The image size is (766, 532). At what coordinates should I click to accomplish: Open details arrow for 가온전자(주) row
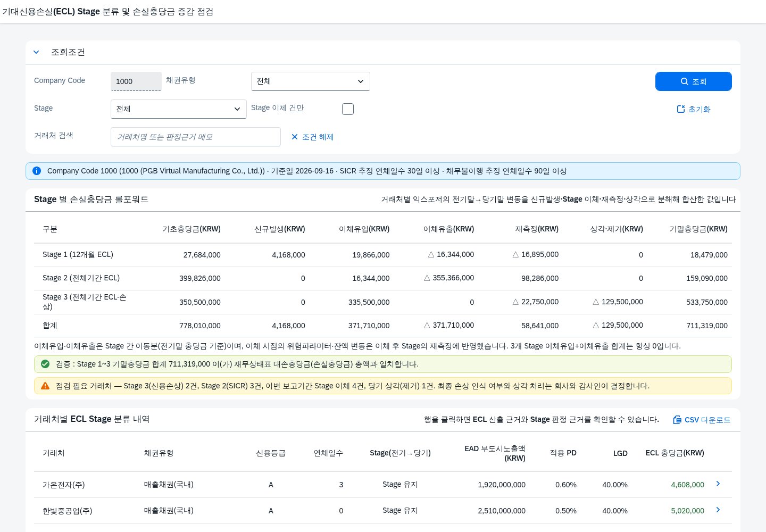tap(718, 484)
